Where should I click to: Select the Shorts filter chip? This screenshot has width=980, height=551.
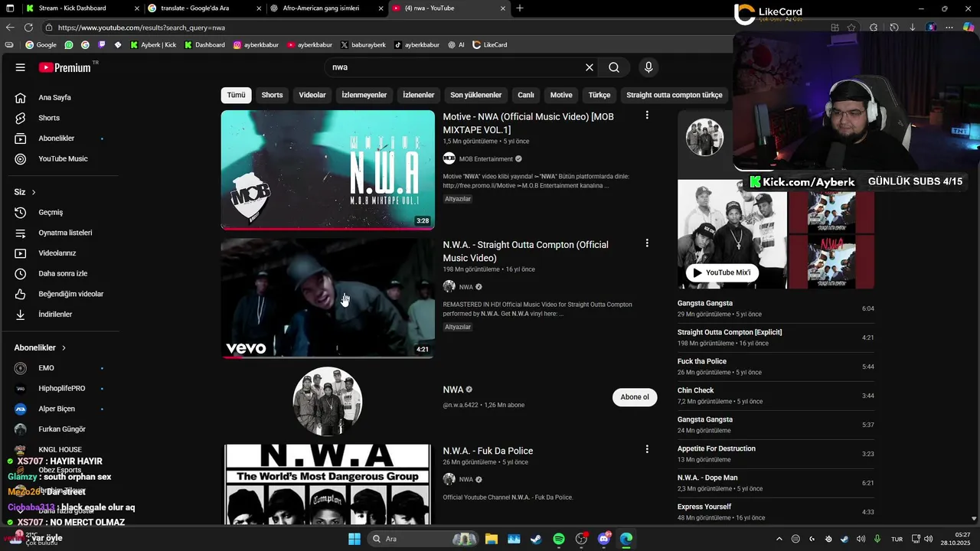coord(272,95)
